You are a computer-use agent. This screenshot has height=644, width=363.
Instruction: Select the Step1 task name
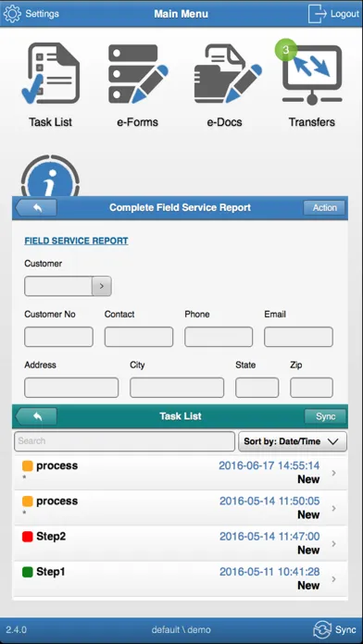click(51, 572)
